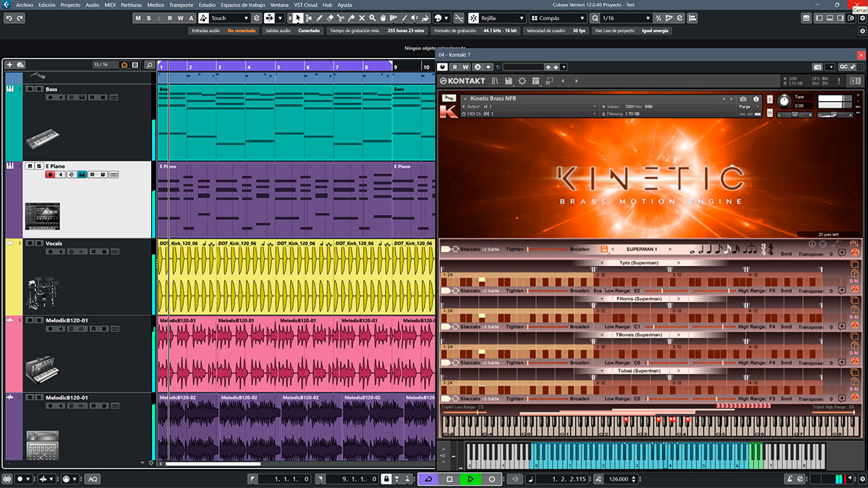Open the Ayuda menu
Viewport: 868px width, 488px height.
pos(345,4)
